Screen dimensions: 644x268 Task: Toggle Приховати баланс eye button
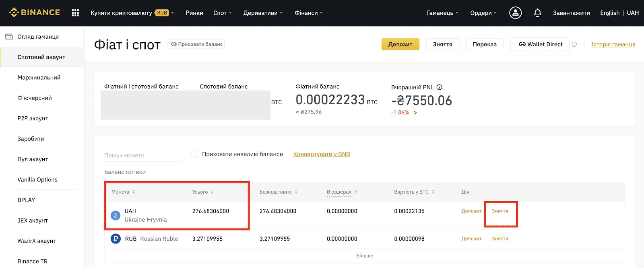[196, 44]
